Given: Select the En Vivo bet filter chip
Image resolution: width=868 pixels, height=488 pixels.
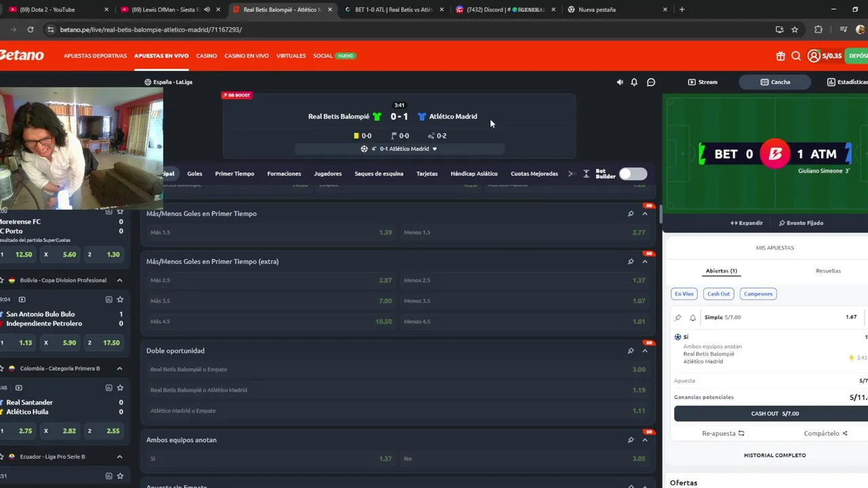Looking at the screenshot, I should pos(684,293).
